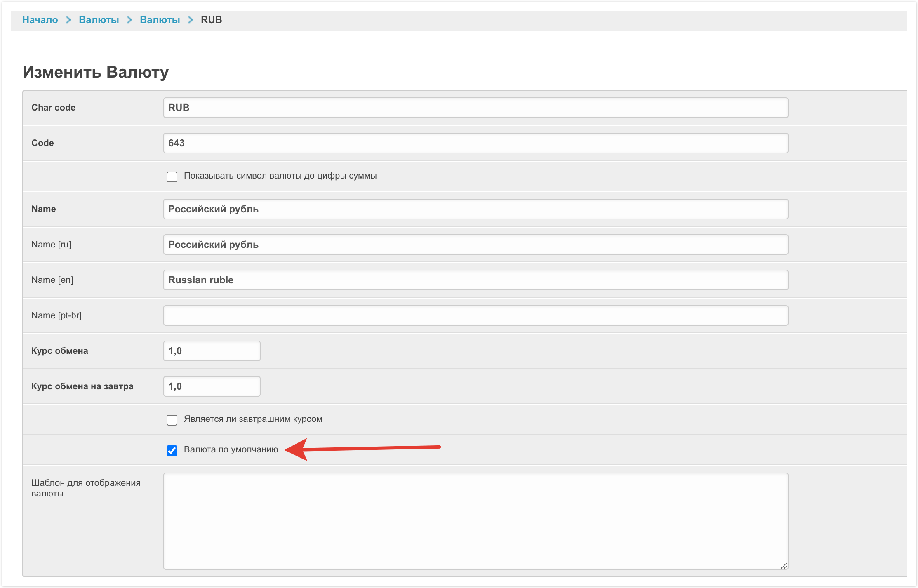Click into the Code field with 643
918x588 pixels.
pyautogui.click(x=475, y=143)
